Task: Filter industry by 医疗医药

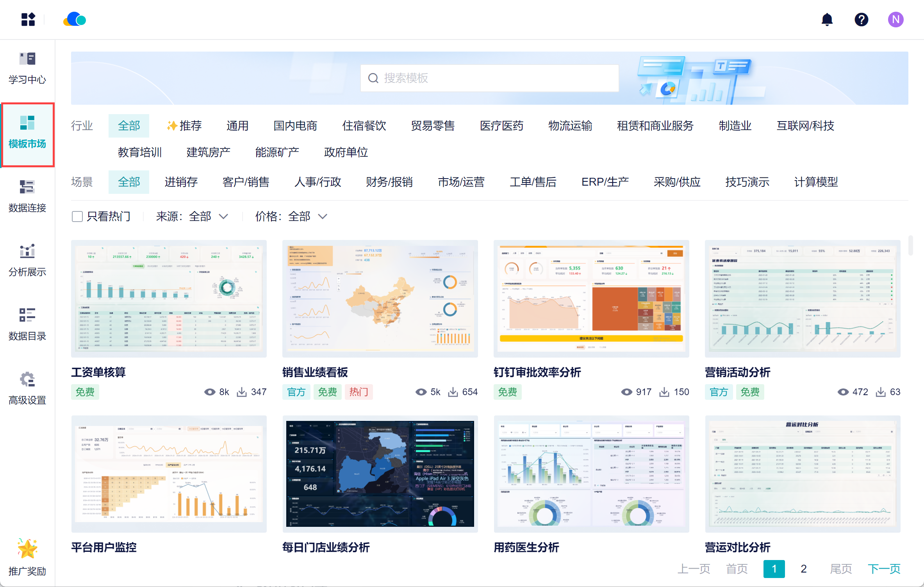Action: 501,126
